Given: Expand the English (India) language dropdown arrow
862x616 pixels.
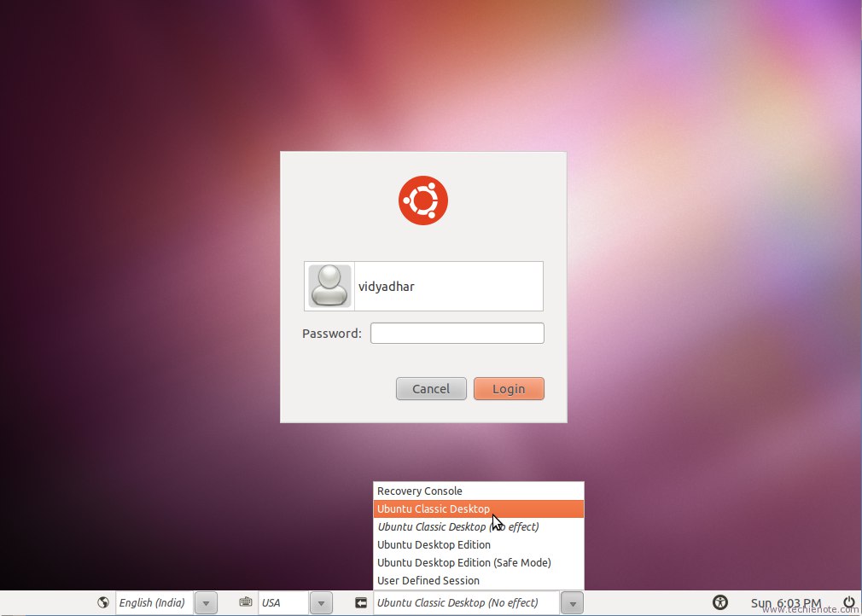Looking at the screenshot, I should tap(207, 603).
